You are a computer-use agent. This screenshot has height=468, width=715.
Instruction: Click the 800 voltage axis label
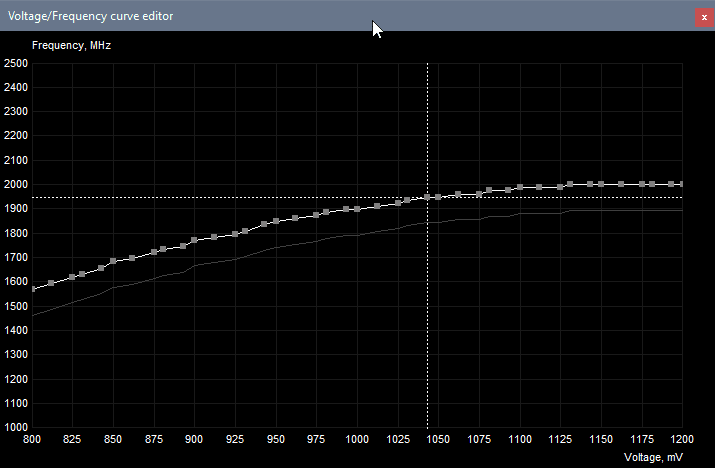point(32,439)
